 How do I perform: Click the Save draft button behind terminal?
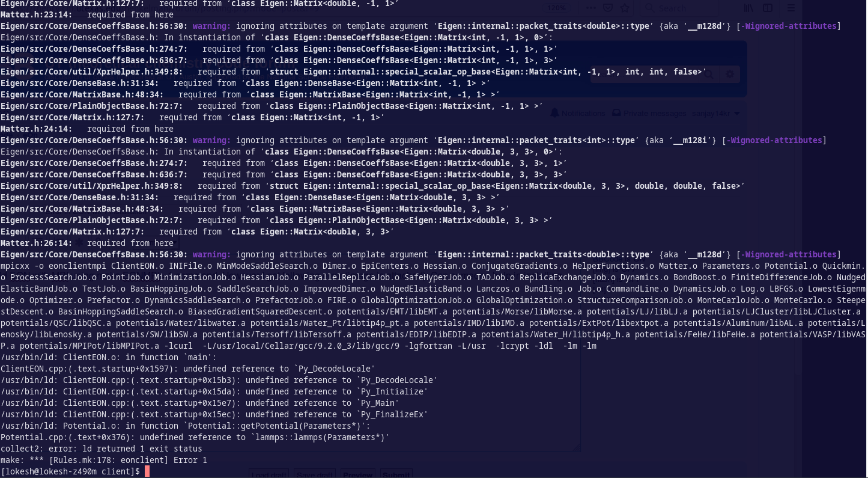coord(315,474)
